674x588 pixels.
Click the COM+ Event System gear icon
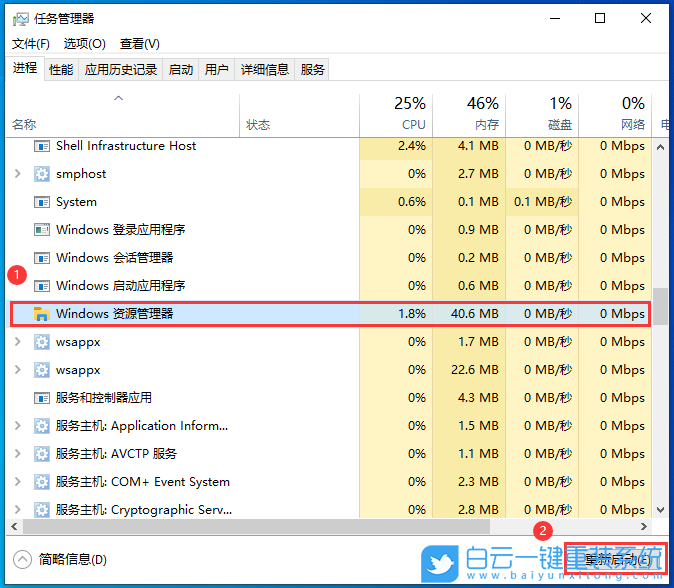pos(42,482)
